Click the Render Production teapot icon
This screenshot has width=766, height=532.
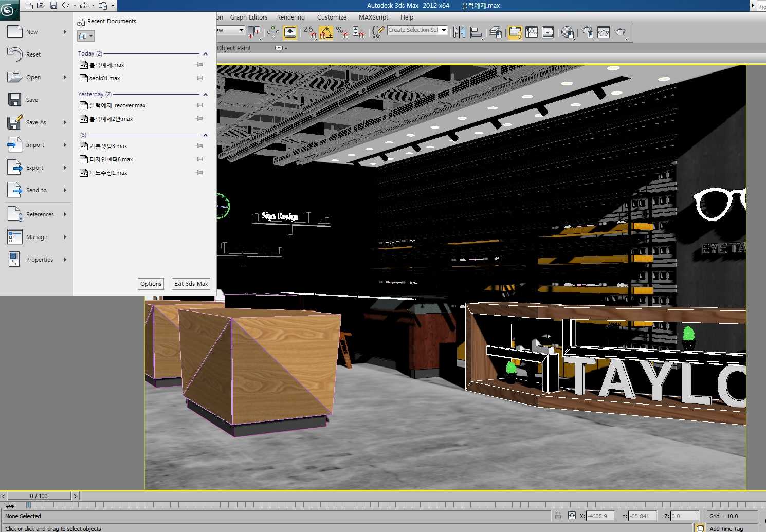pyautogui.click(x=621, y=32)
